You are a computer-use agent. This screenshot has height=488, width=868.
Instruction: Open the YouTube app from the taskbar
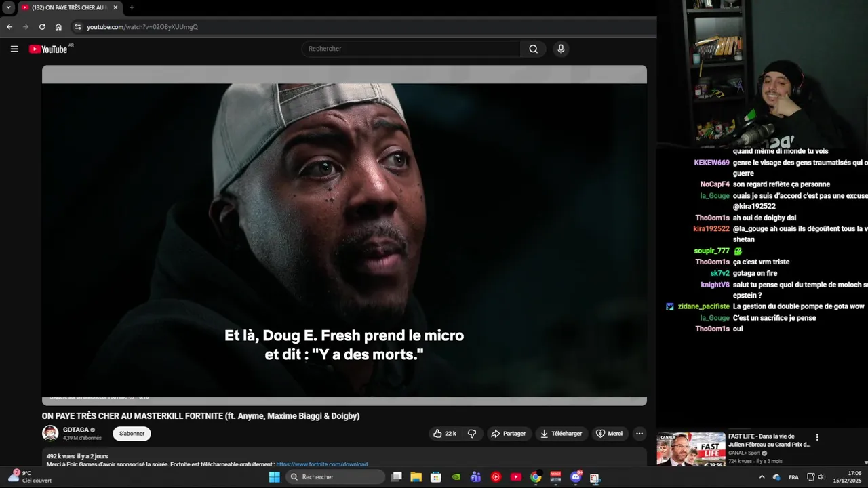(x=515, y=477)
